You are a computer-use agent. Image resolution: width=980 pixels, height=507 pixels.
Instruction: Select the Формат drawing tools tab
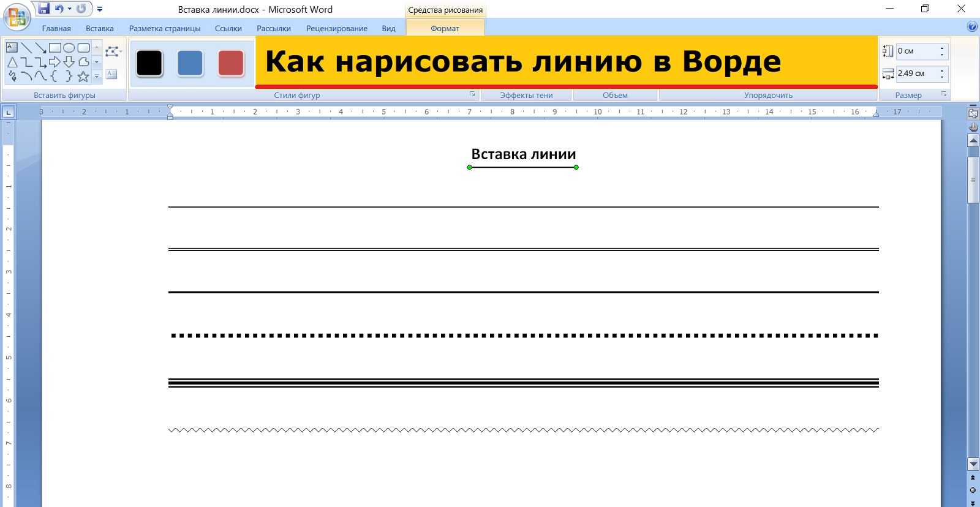click(445, 28)
